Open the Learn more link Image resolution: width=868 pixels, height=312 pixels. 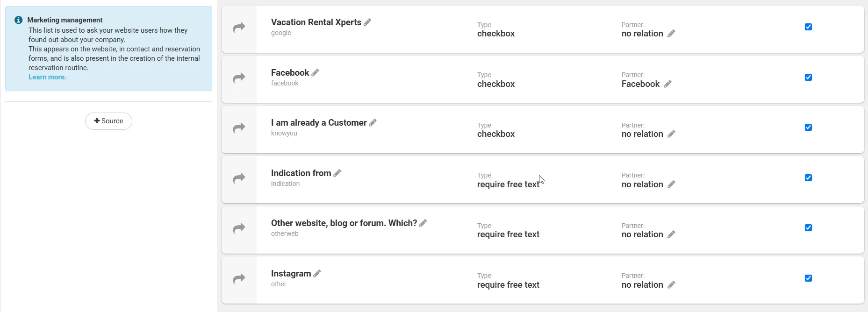[x=47, y=77]
